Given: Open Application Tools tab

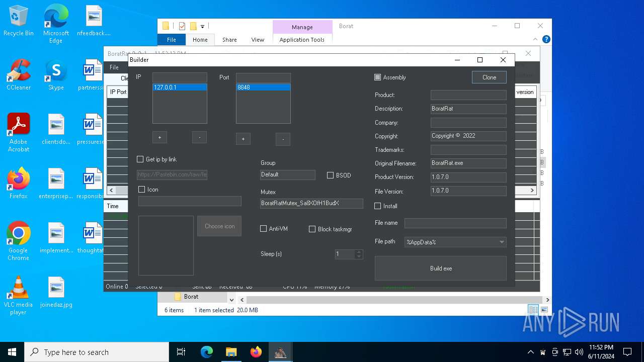Looking at the screenshot, I should [302, 40].
